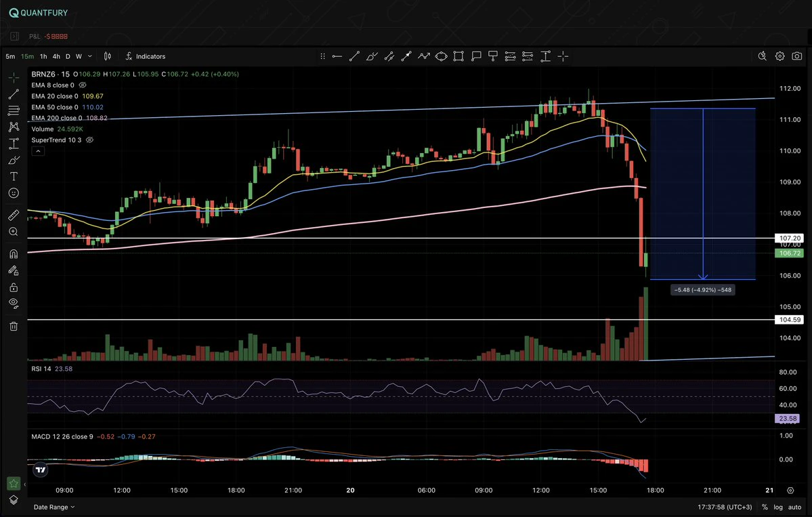Switch to the 4h timeframe
This screenshot has width=812, height=517.
56,56
